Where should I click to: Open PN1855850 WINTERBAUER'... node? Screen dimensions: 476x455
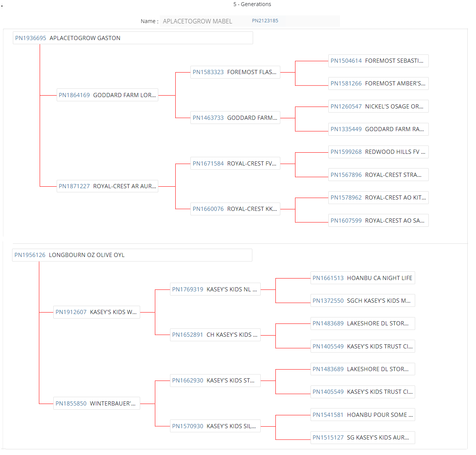coord(96,404)
